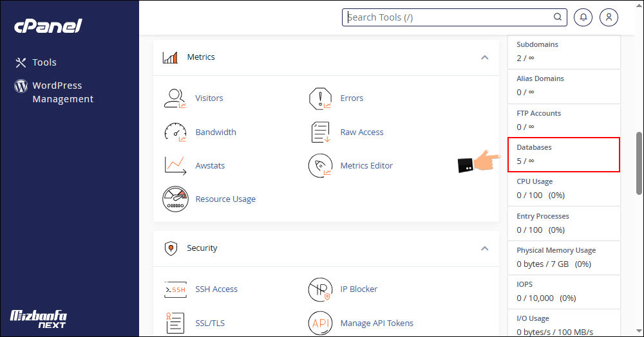This screenshot has height=337, width=644.
Task: Open the Errors icon in Metrics
Action: pos(320,98)
